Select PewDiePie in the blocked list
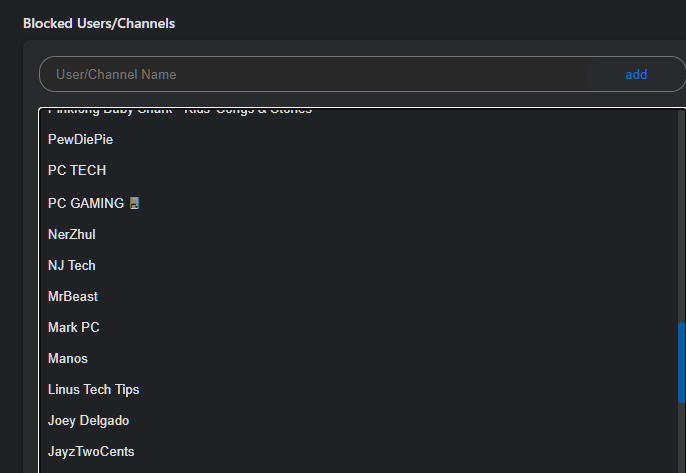Screen dimensions: 686x473 click(80, 140)
